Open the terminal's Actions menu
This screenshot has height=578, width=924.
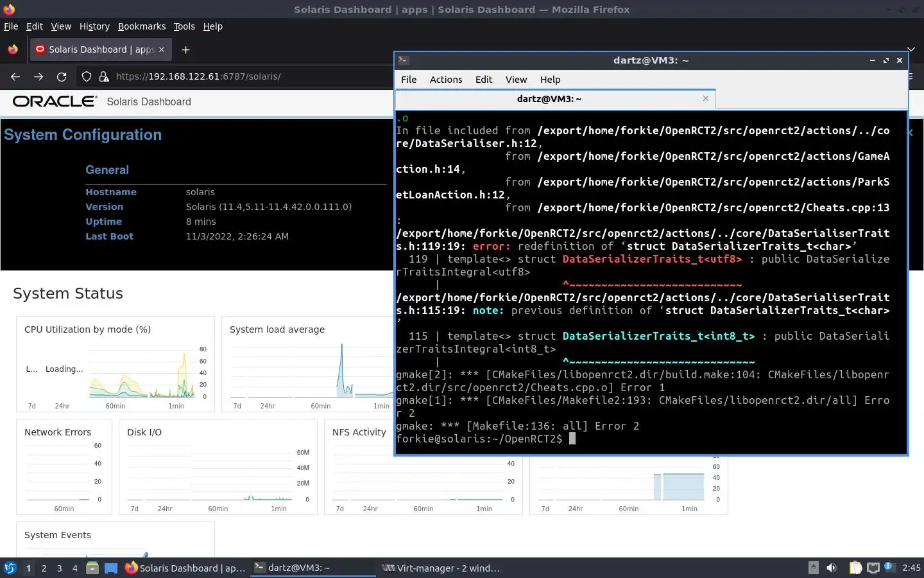pos(446,79)
